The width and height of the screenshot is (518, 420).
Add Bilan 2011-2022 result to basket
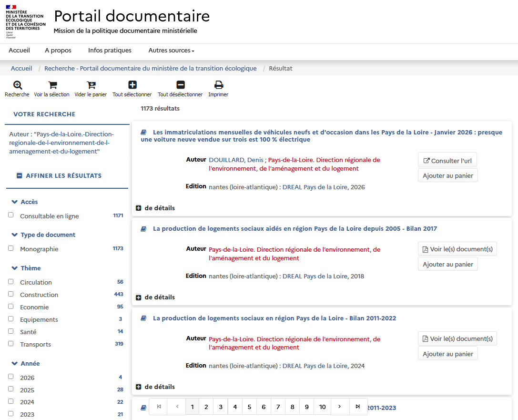coord(447,354)
